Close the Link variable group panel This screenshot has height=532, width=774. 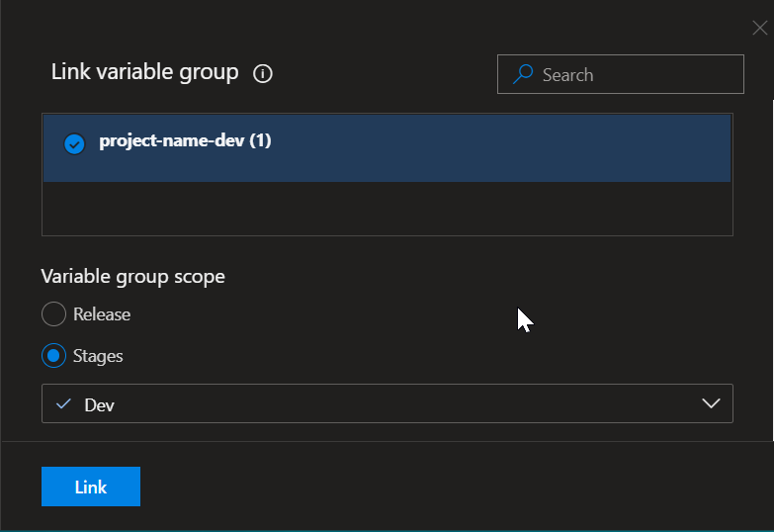pyautogui.click(x=759, y=28)
